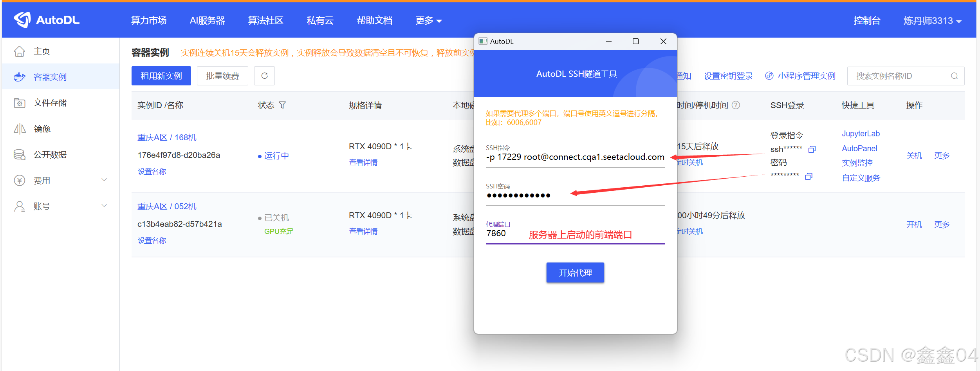Open 更多 actions for 168机 instance
The height and width of the screenshot is (371, 980).
(942, 156)
